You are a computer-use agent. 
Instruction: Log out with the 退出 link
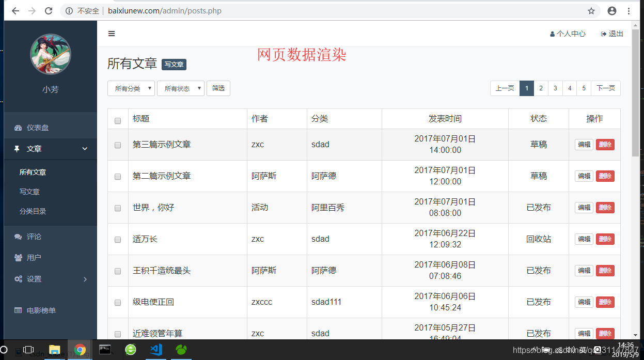(612, 34)
